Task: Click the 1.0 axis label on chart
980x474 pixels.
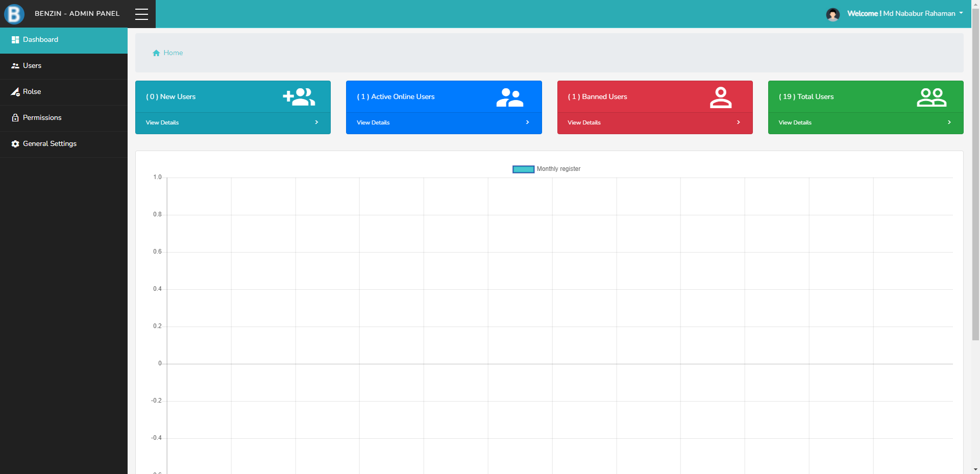Action: click(x=157, y=178)
